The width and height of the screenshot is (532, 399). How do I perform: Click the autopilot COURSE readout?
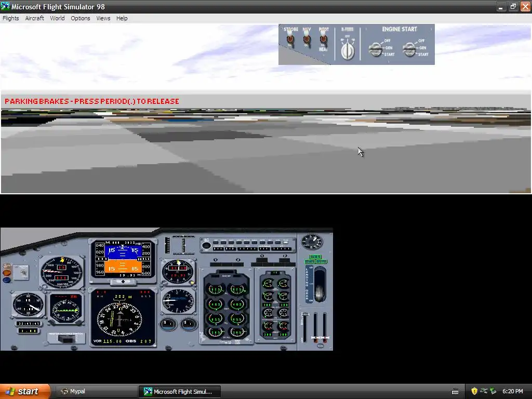[218, 249]
